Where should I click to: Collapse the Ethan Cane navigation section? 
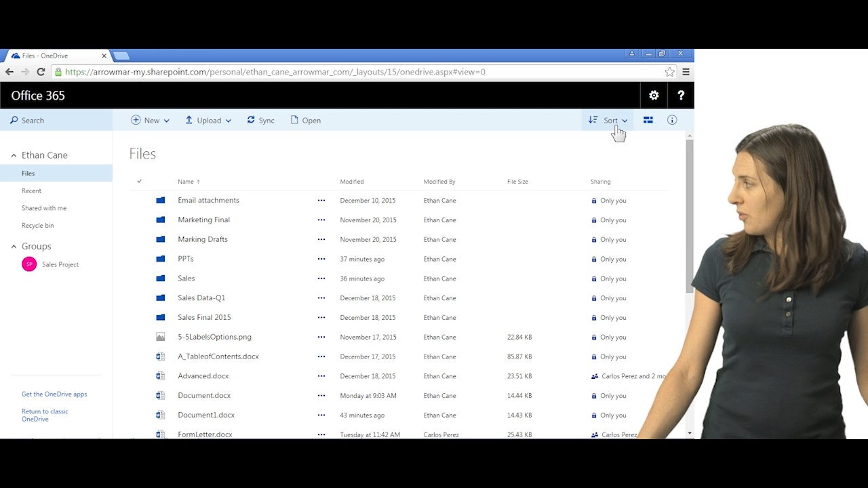14,155
